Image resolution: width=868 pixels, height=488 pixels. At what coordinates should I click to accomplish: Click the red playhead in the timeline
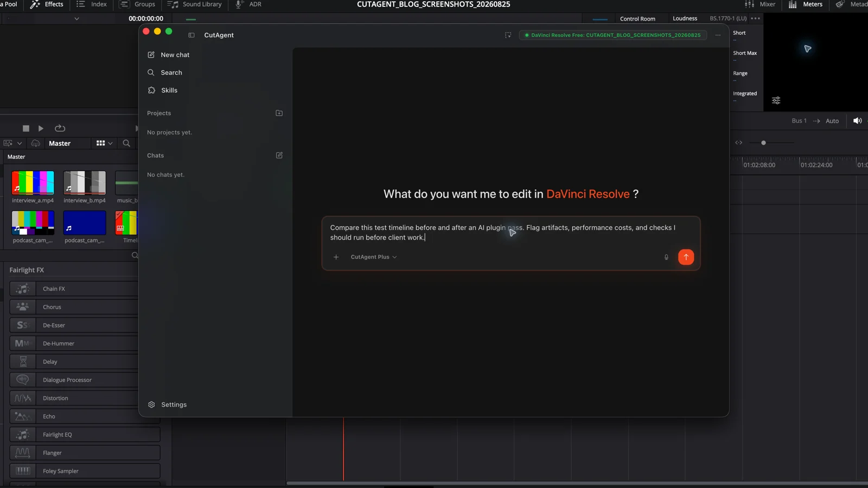pos(343,449)
